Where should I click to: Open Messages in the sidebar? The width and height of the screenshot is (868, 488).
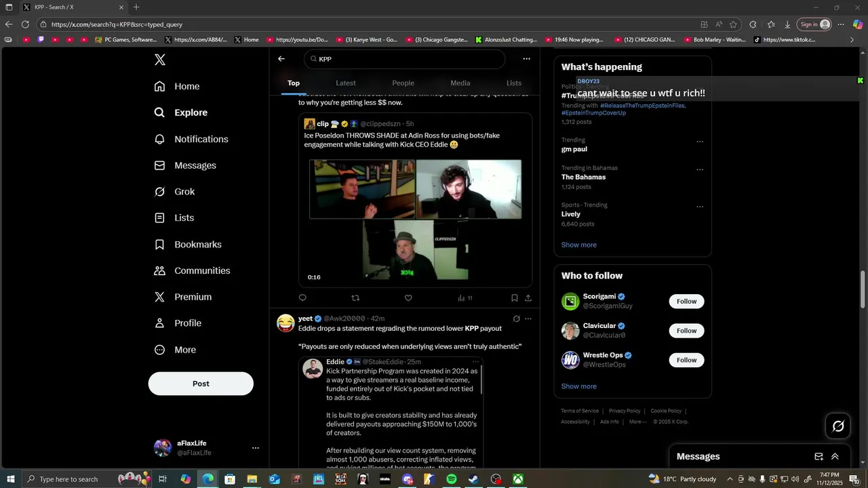(x=185, y=165)
